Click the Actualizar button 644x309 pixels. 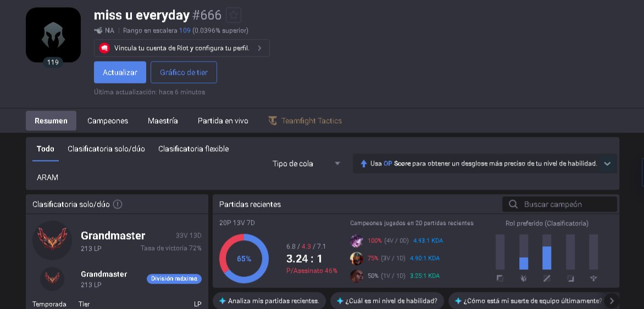pyautogui.click(x=120, y=73)
